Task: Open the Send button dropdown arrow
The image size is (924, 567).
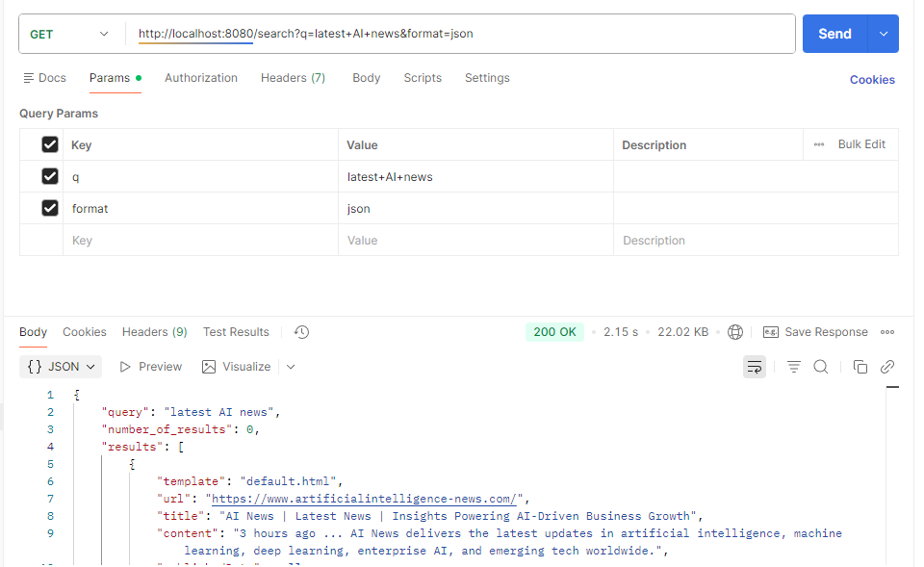Action: point(882,33)
